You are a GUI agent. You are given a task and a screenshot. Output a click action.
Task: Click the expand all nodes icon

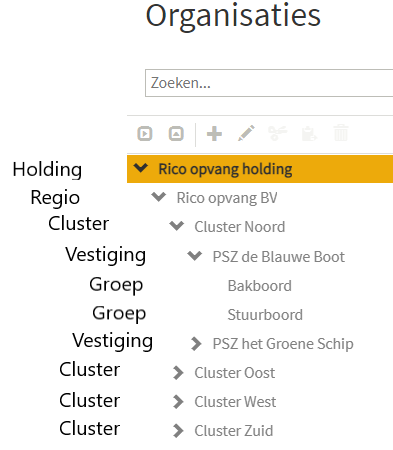pyautogui.click(x=145, y=134)
